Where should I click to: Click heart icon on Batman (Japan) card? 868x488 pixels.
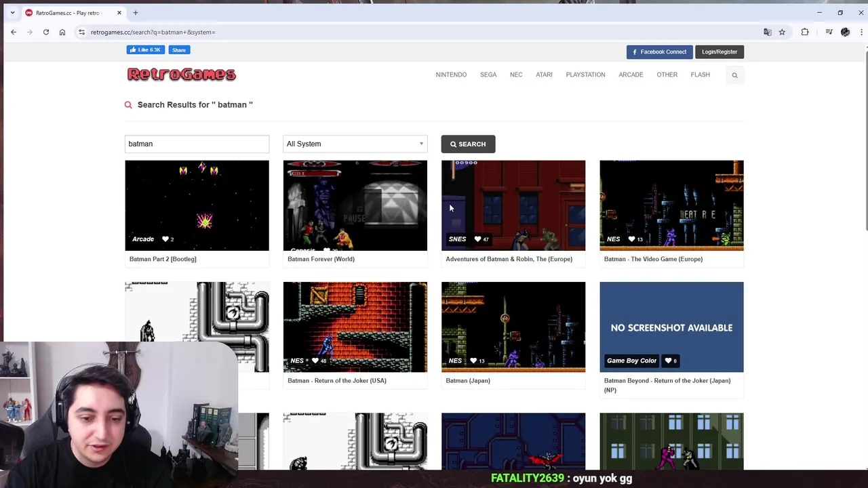[473, 361]
